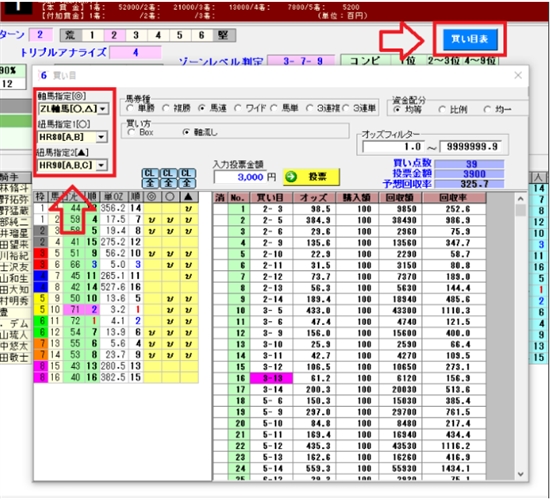This screenshot has width=550, height=500.
Task: Select 馬連 bet type radio
Action: coord(202,108)
